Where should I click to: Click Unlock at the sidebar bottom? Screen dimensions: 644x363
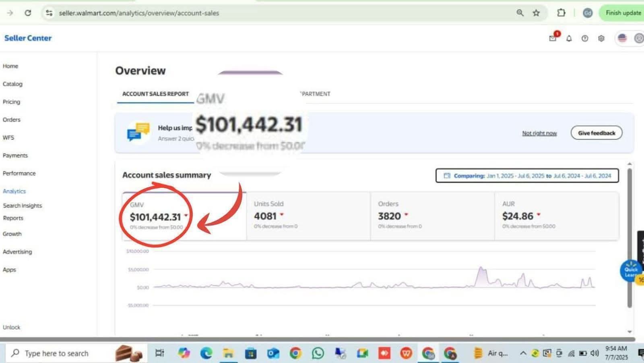click(11, 327)
